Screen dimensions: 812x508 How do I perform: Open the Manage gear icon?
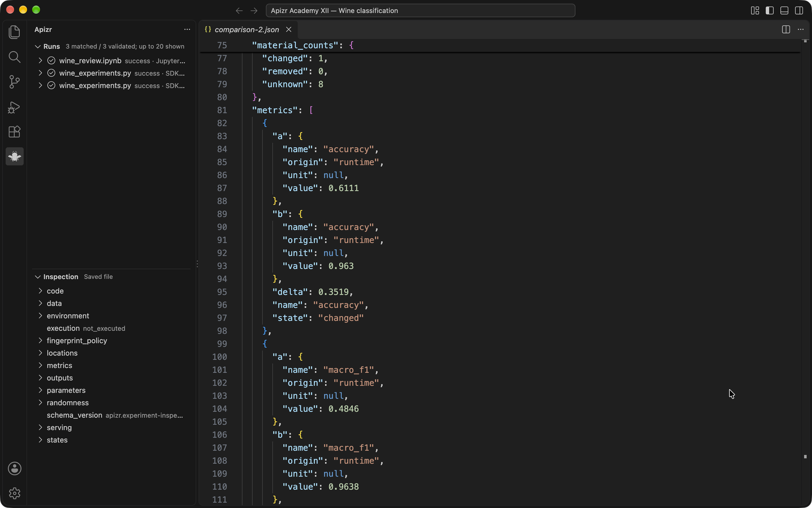pos(14,493)
